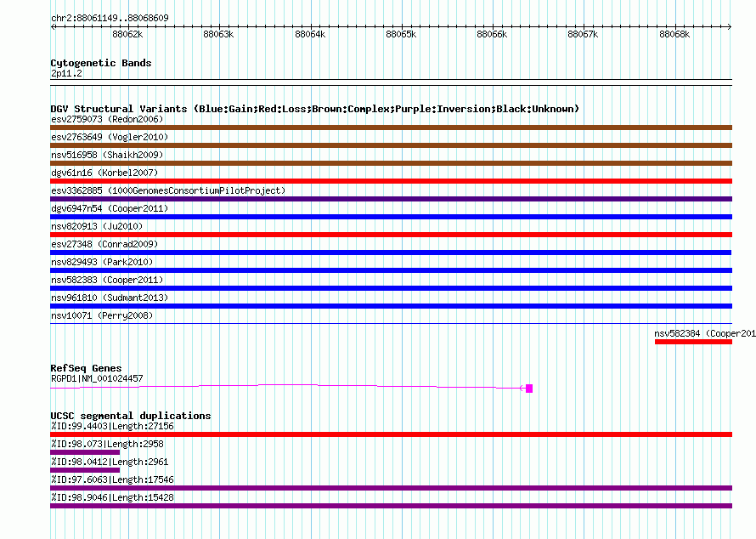The image size is (756, 539).
Task: Click the 88065k position on the ruler
Action: coord(401,34)
